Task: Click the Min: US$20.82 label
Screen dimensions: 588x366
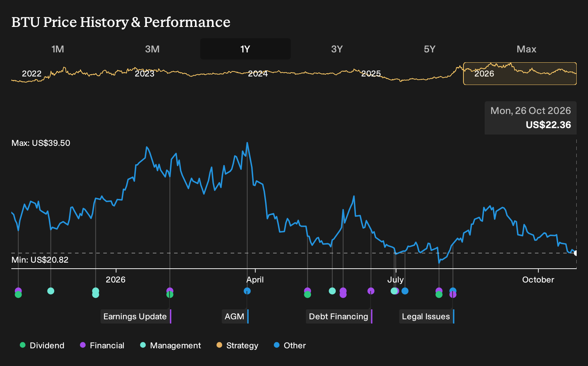Action: tap(40, 260)
